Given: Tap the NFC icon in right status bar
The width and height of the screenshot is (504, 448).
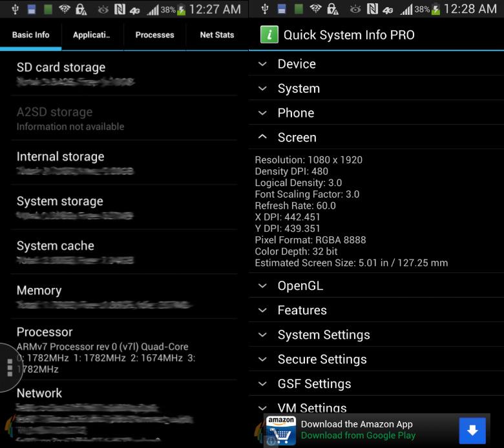Looking at the screenshot, I should pyautogui.click(x=372, y=9).
